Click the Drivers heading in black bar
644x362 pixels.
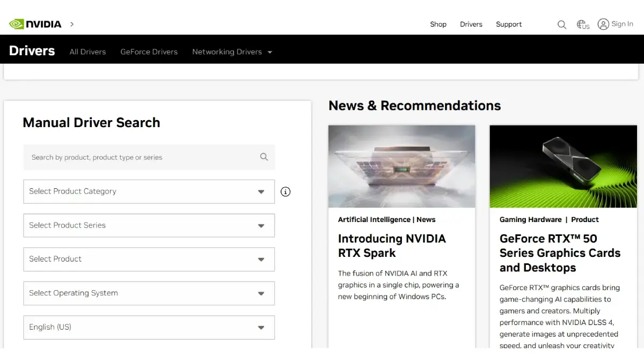pyautogui.click(x=32, y=51)
